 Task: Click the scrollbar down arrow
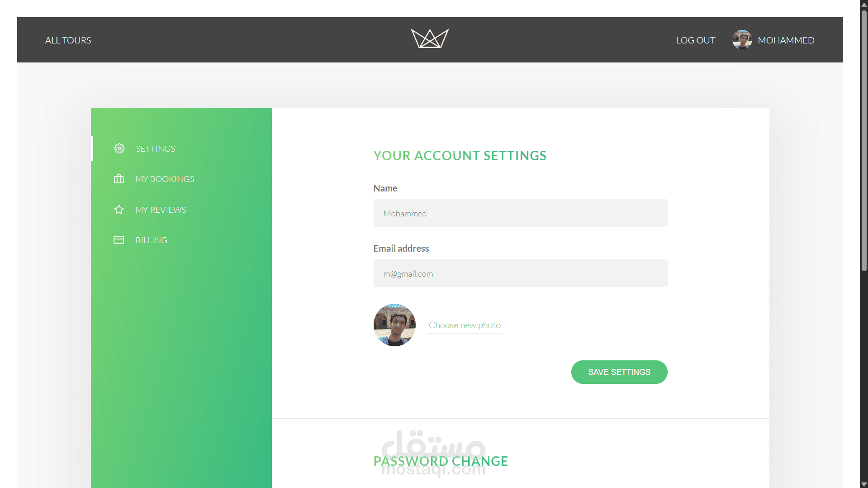coord(864,484)
